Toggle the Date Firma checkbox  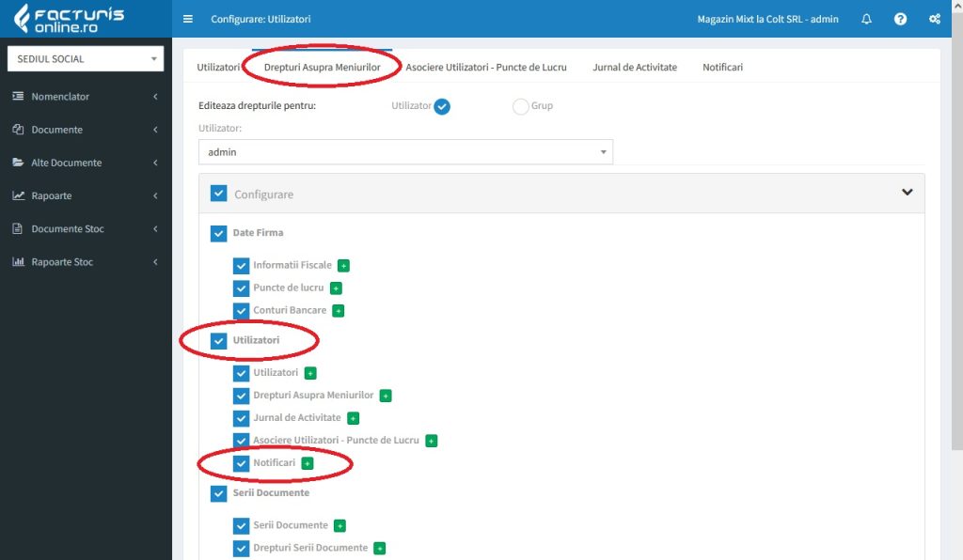218,234
